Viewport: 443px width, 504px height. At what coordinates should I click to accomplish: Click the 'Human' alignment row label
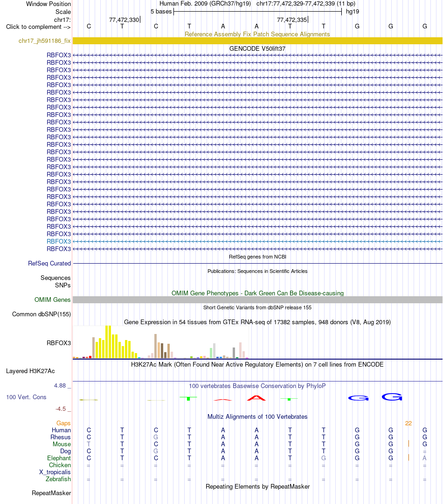pyautogui.click(x=61, y=430)
